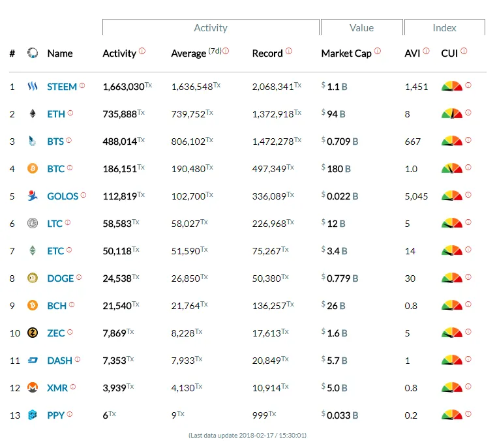
Task: Open the ZEC coin link
Action: (x=56, y=333)
